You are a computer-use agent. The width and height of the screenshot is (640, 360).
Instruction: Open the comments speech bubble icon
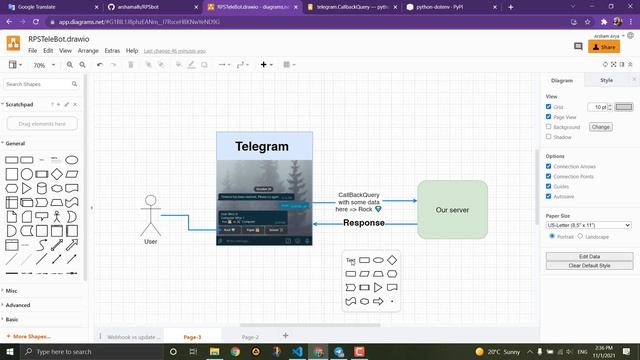click(578, 47)
